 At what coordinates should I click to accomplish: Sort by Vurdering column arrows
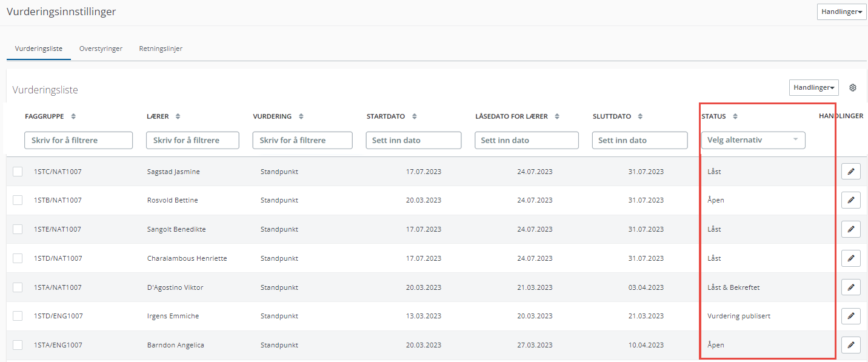coord(301,116)
